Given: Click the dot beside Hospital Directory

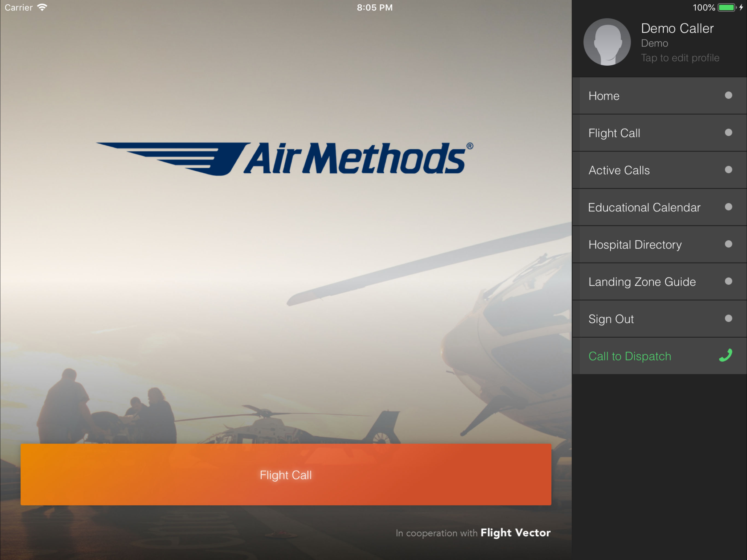Looking at the screenshot, I should pos(728,244).
